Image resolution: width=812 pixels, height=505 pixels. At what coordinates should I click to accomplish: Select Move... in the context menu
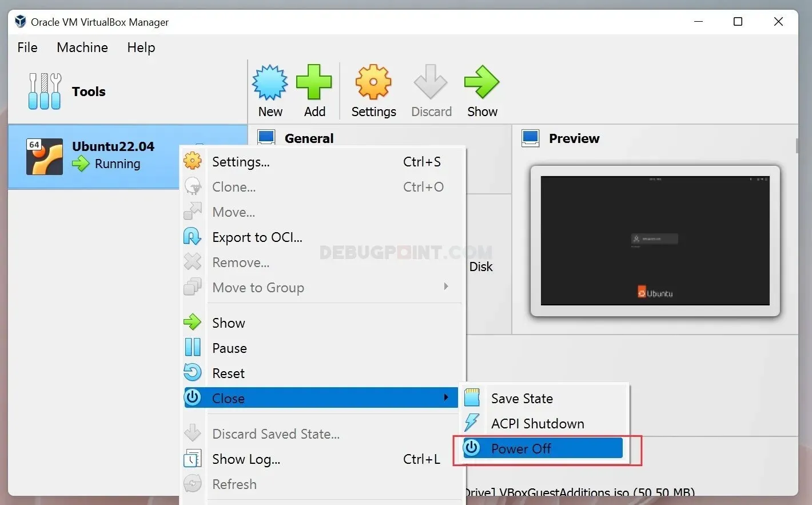[322, 212]
